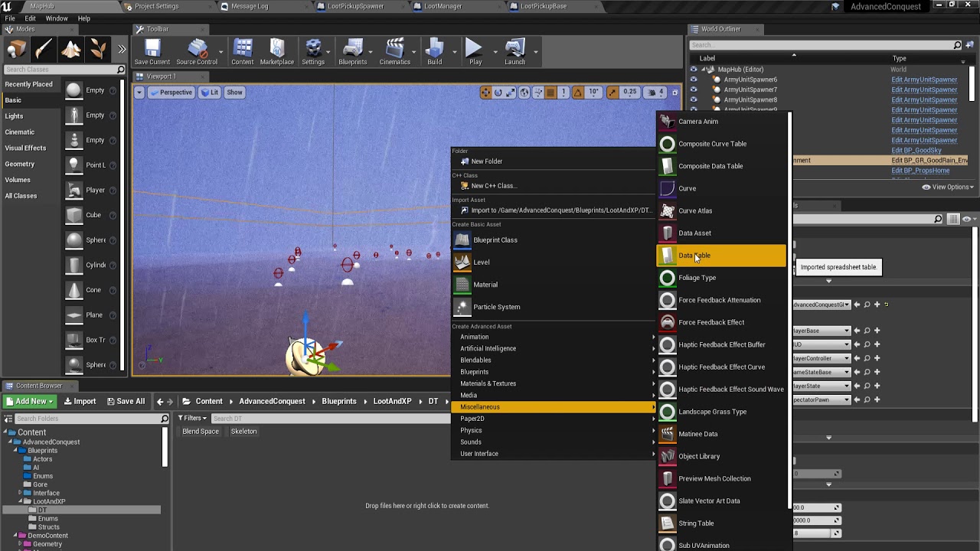Viewport: 980px width, 551px height.
Task: Toggle visibility of MapHub (Editor)
Action: click(x=694, y=70)
